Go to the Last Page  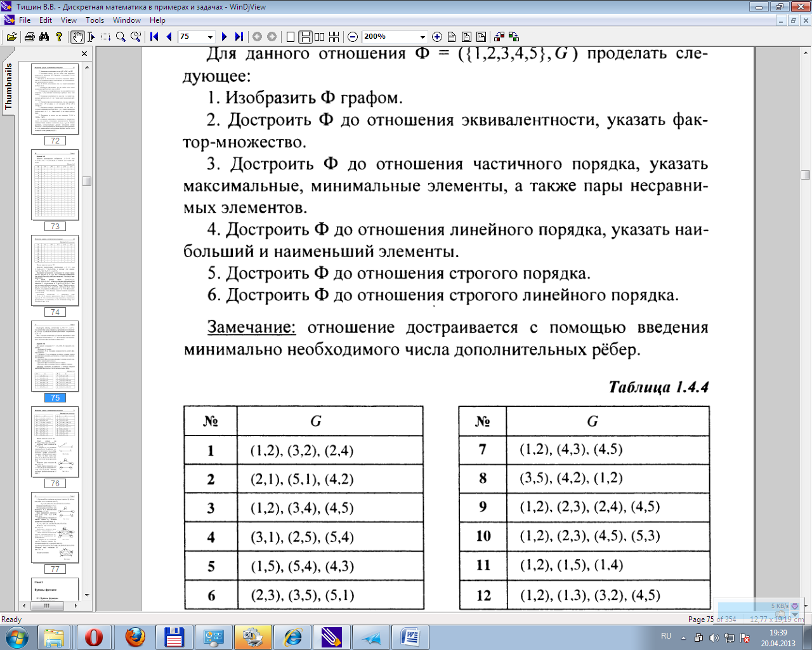tap(239, 37)
